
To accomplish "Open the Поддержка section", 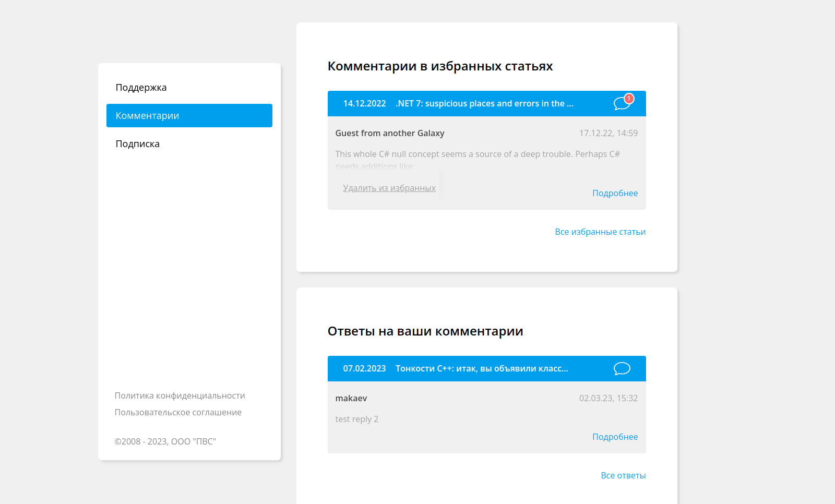I will click(x=140, y=87).
